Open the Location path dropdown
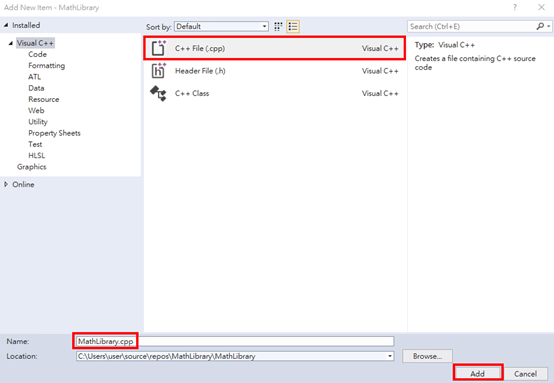This screenshot has width=554, height=383. click(390, 356)
